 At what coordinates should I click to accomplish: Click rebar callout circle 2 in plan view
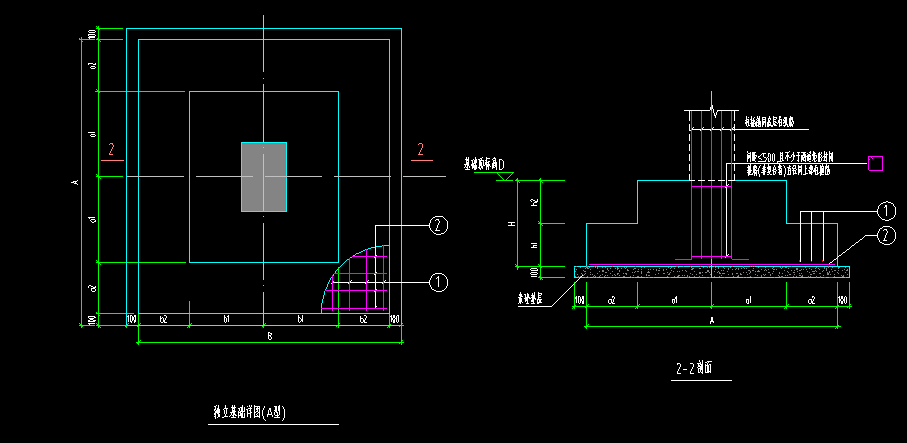tap(438, 226)
